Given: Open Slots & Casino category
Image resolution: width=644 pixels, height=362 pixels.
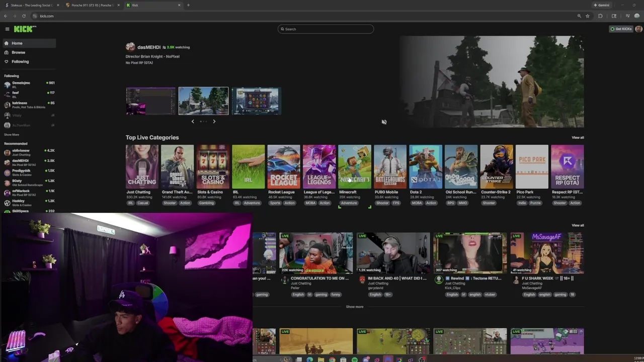Looking at the screenshot, I should coord(213,167).
